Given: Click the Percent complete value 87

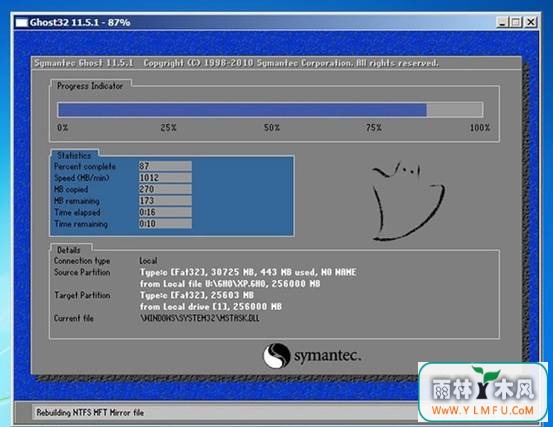Looking at the screenshot, I should (x=165, y=166).
